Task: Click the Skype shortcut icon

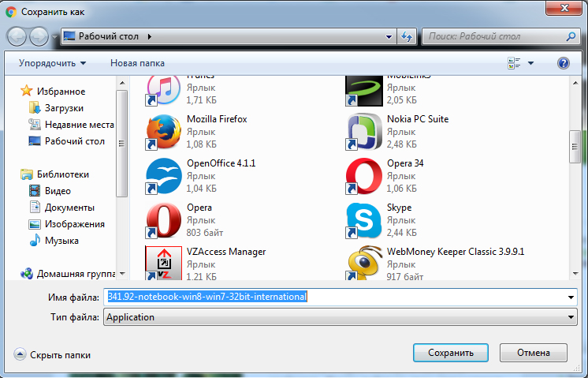Action: point(365,219)
